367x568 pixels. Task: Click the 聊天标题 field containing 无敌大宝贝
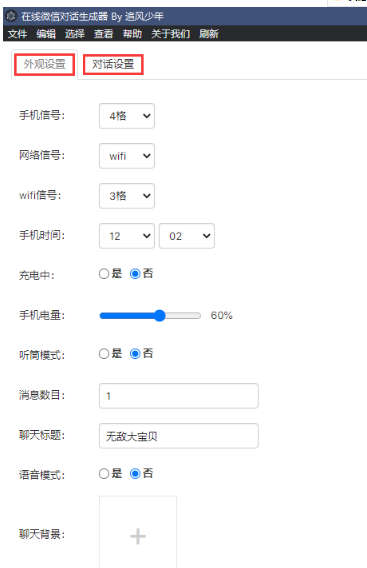[179, 436]
